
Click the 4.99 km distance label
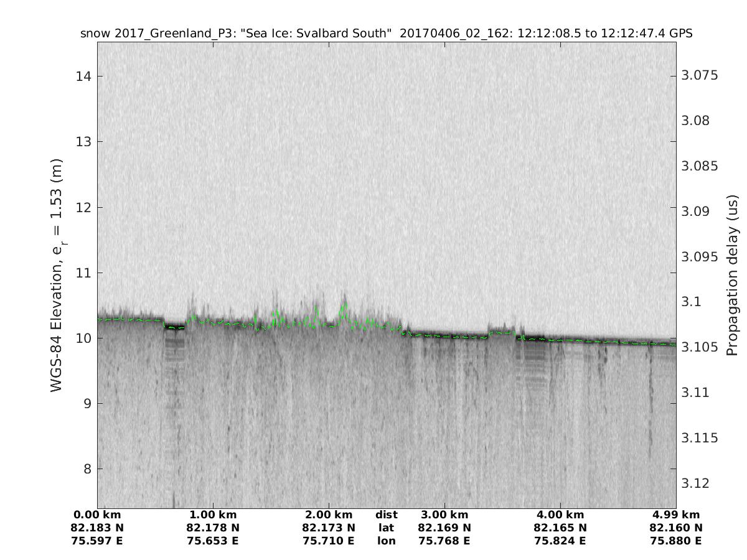[x=676, y=515]
